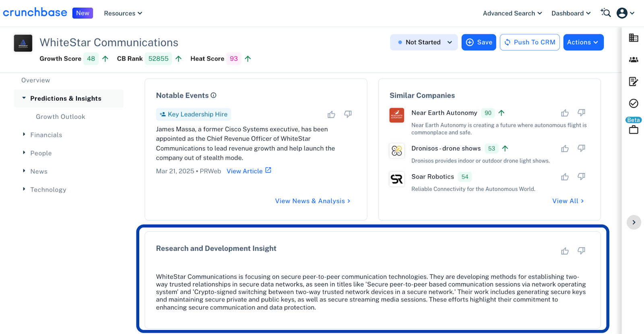Open the company building icon in right sidebar
The height and width of the screenshot is (334, 644).
tap(634, 38)
